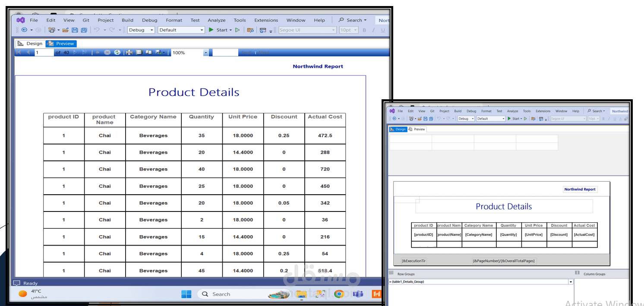
Task: Click Print icon in preview toolbar
Action: [129, 52]
